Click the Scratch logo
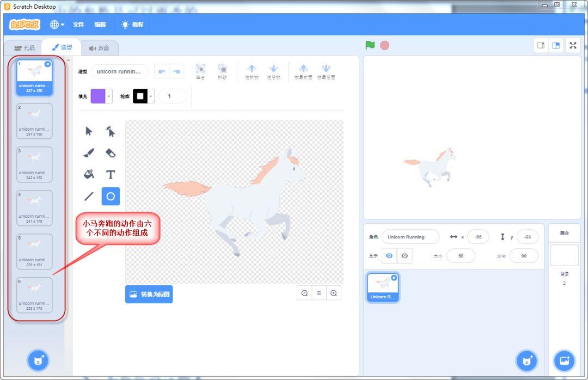 click(x=24, y=24)
